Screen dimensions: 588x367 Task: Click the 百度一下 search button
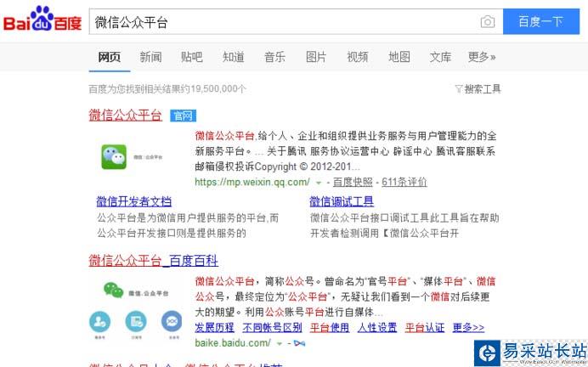tap(541, 21)
